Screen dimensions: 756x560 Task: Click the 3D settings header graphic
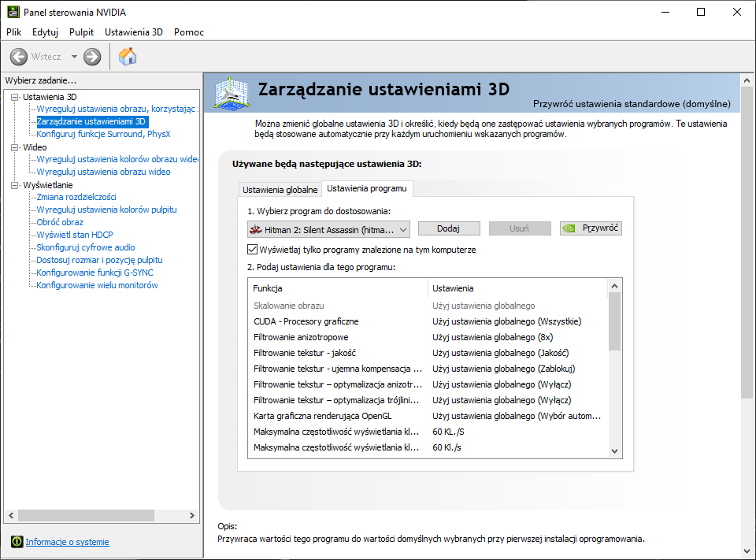(x=232, y=94)
